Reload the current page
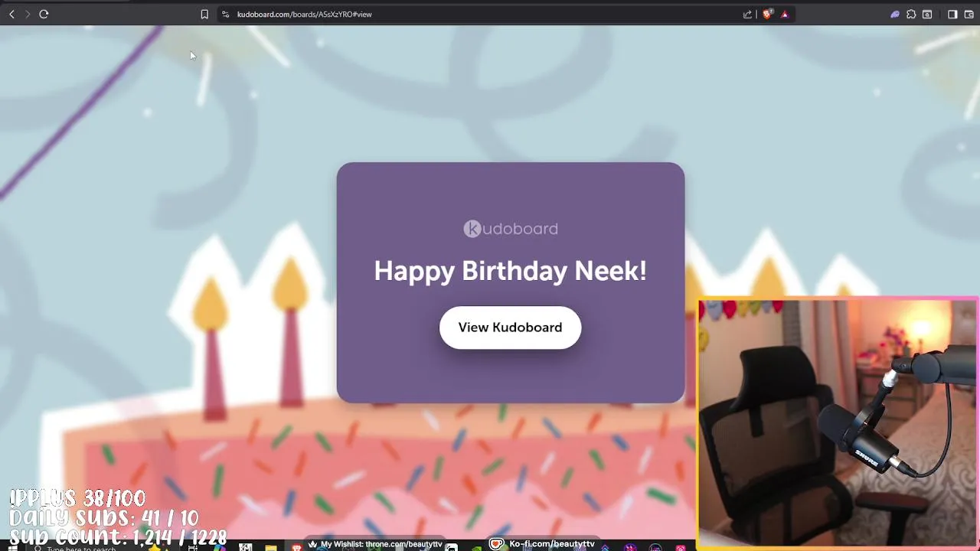 point(44,14)
